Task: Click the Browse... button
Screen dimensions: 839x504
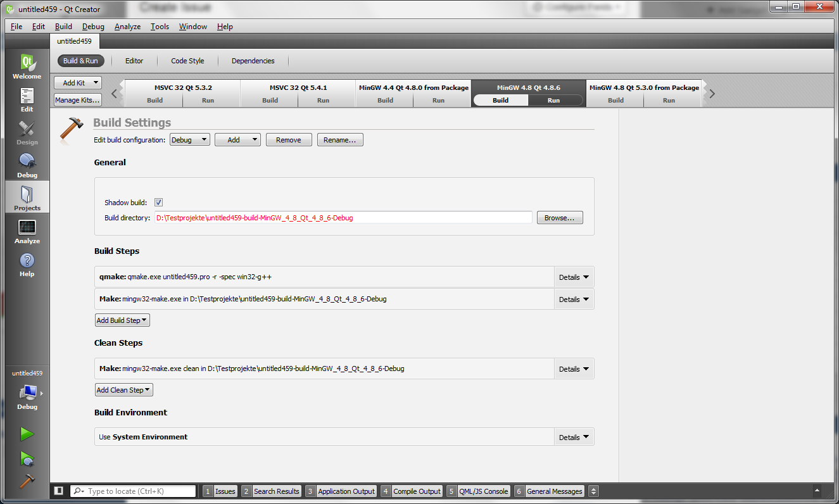Action: (x=559, y=218)
